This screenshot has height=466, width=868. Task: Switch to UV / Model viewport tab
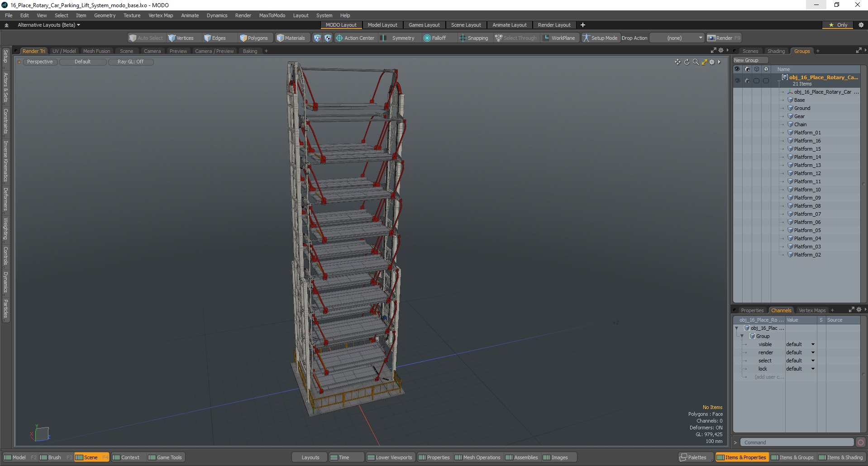[x=64, y=51]
